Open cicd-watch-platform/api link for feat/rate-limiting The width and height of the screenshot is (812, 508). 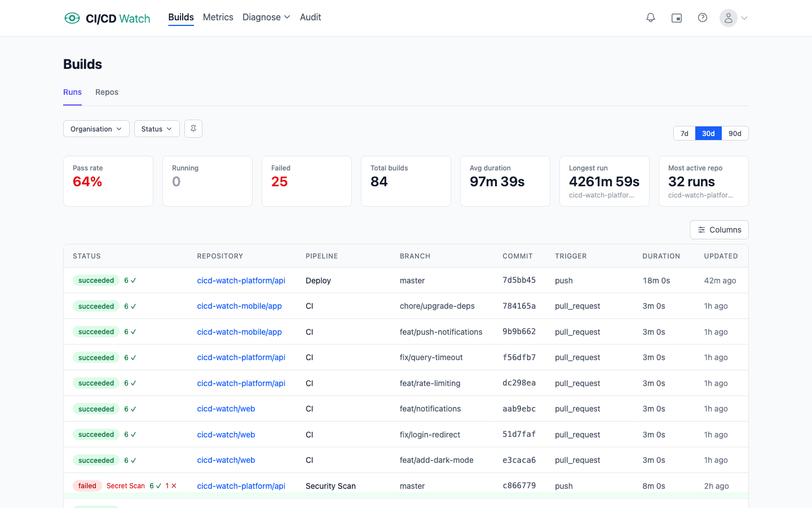tap(241, 383)
